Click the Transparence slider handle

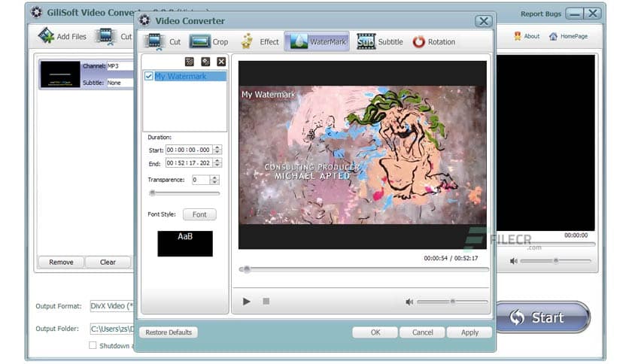[152, 193]
